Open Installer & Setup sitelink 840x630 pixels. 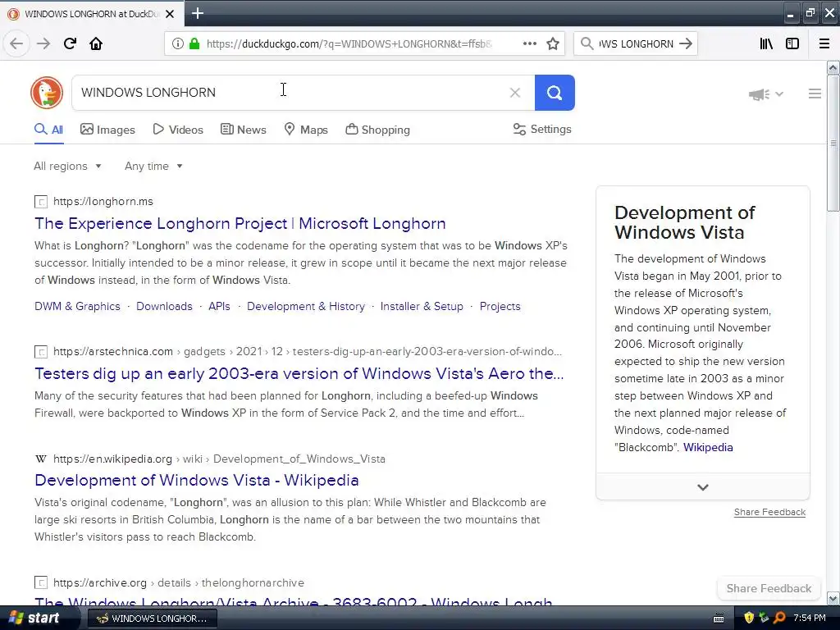pyautogui.click(x=422, y=307)
